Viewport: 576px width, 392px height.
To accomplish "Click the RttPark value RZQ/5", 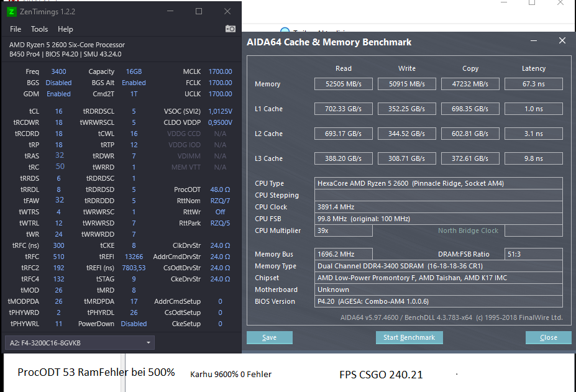I will click(x=220, y=223).
